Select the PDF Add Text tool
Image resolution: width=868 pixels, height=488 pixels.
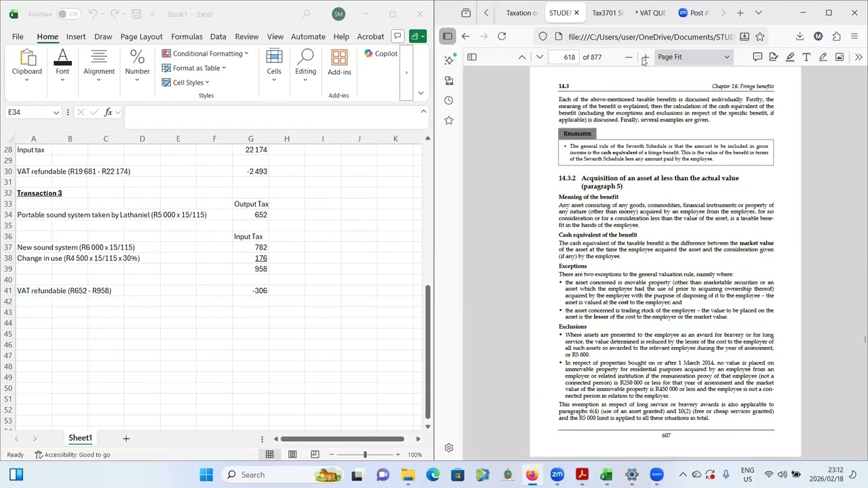806,57
